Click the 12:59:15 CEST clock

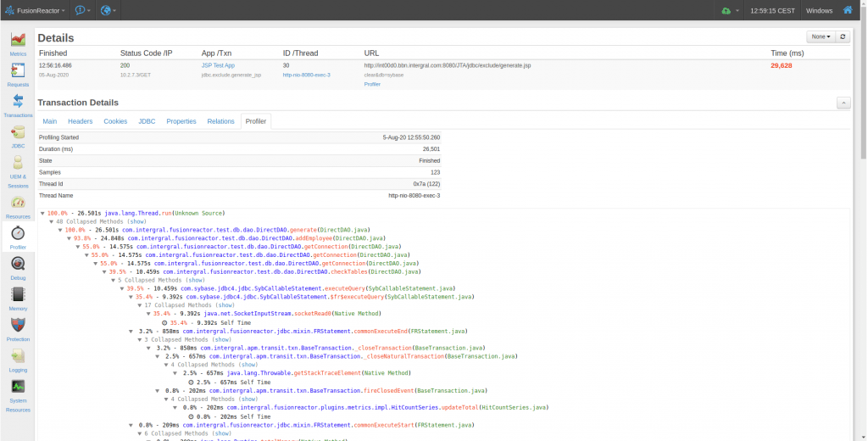[772, 10]
